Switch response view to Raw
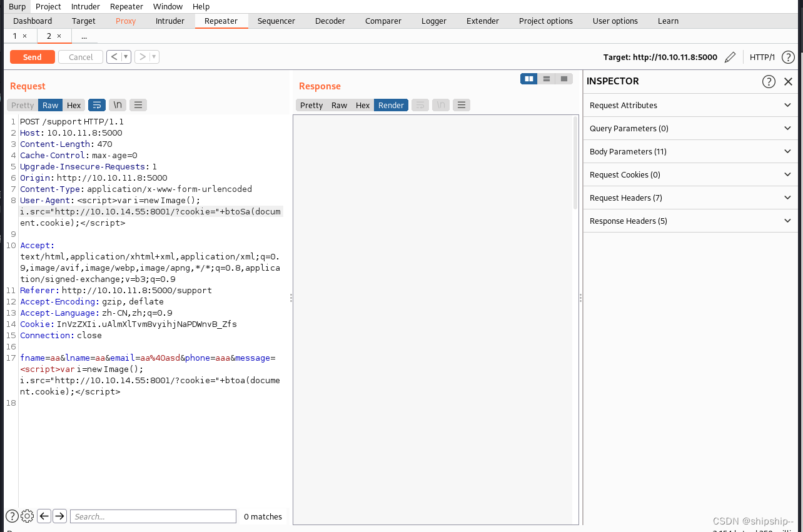The width and height of the screenshot is (803, 532). coord(340,105)
